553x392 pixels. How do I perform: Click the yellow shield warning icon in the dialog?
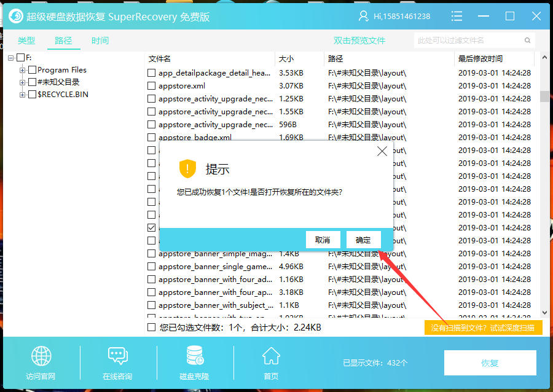[187, 168]
